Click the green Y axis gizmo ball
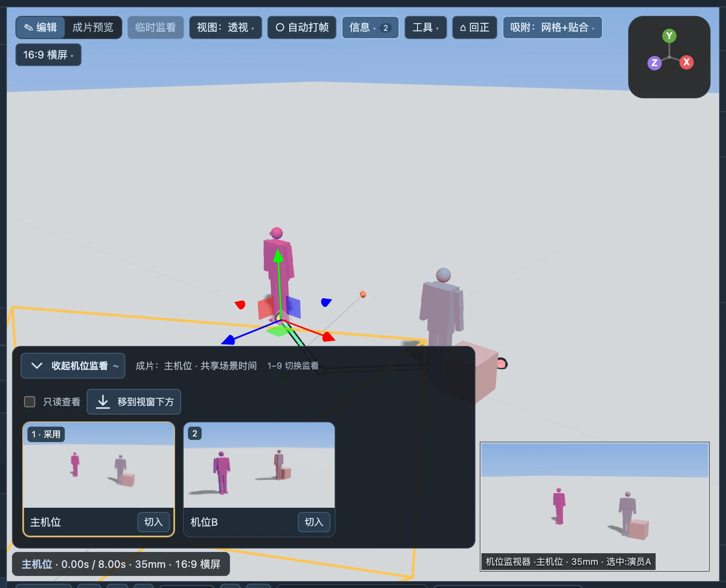The height and width of the screenshot is (588, 726). 669,36
